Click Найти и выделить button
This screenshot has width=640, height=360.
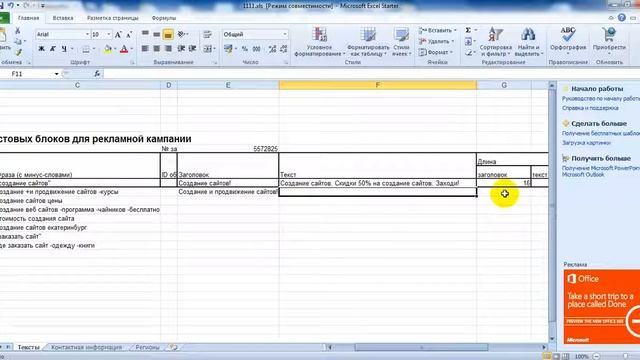528,42
